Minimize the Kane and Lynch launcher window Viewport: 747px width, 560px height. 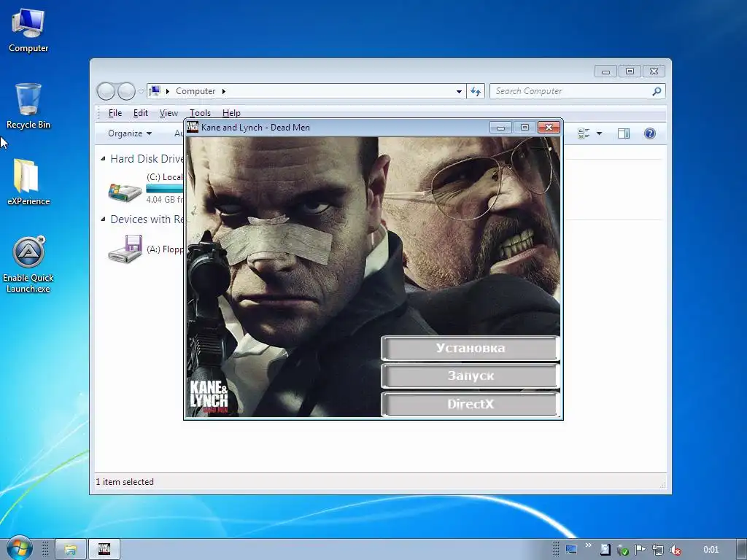tap(500, 127)
